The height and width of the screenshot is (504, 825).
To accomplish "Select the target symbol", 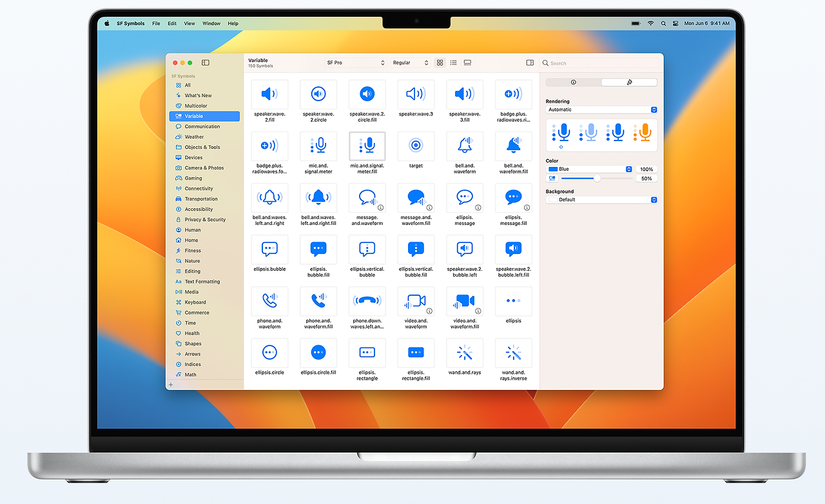I will tap(416, 146).
